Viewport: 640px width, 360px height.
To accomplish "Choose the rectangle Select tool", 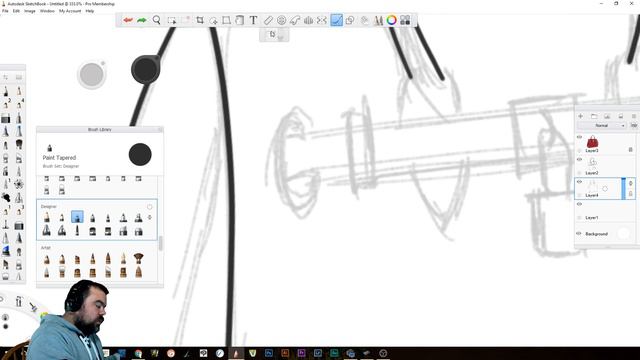I will click(171, 20).
